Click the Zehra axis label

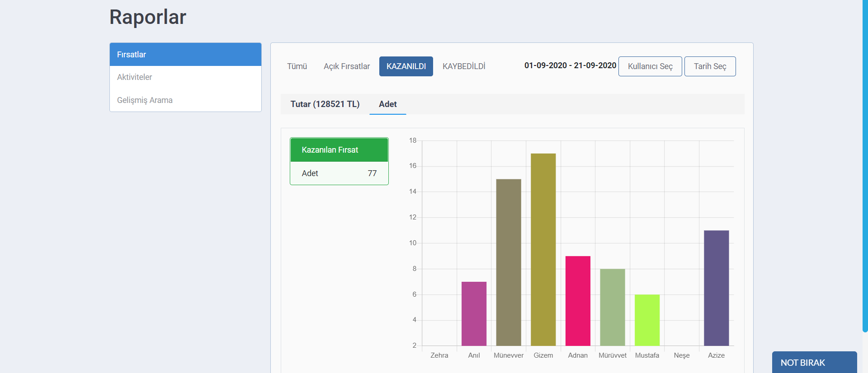439,355
